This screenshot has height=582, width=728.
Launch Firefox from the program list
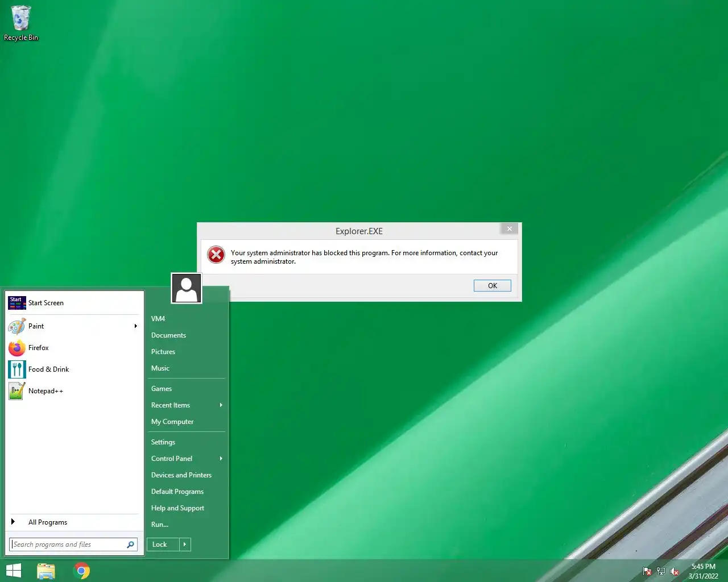(x=73, y=348)
